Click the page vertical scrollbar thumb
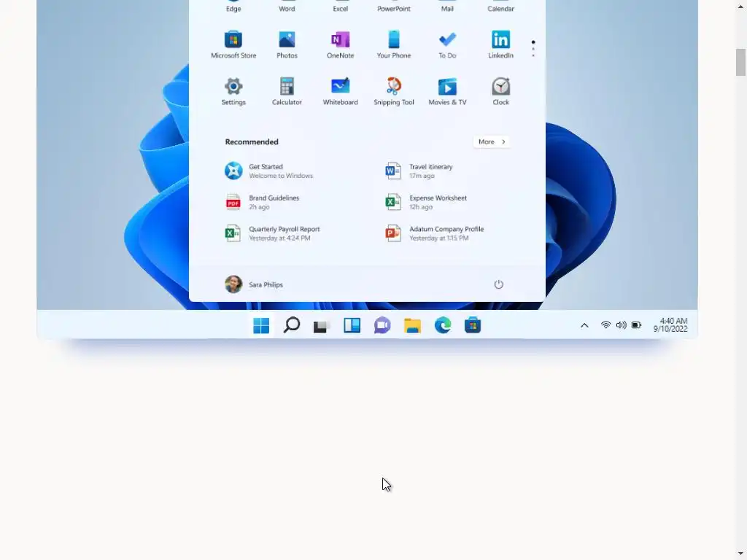747x560 pixels. tap(740, 63)
